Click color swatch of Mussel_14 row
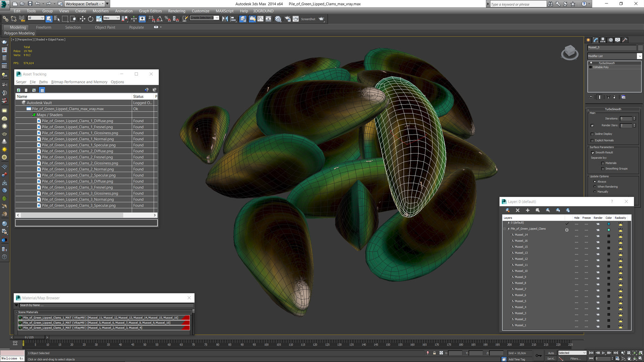This screenshot has width=644, height=362. (608, 236)
